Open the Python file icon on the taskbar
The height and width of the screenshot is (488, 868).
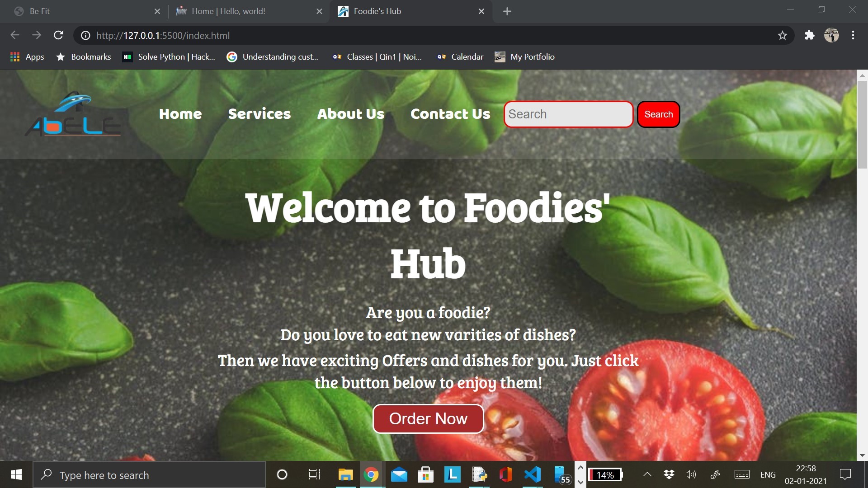tap(479, 474)
